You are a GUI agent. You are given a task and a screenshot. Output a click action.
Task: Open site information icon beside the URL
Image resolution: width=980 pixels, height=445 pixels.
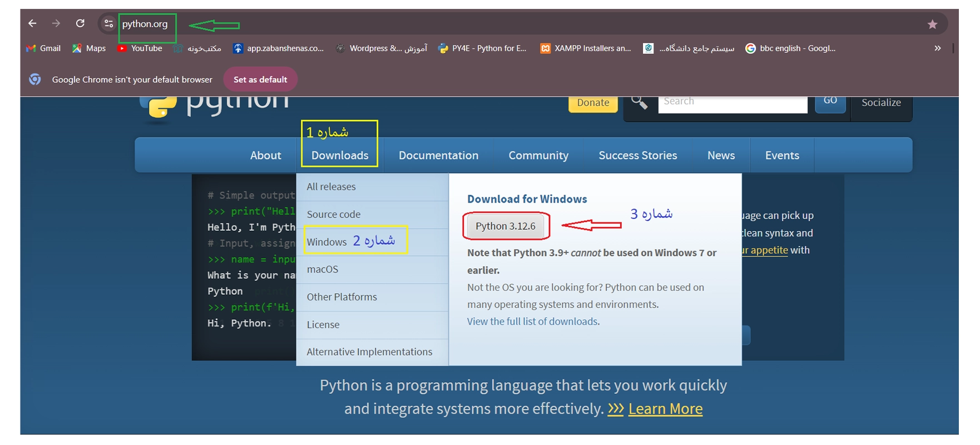tap(108, 23)
